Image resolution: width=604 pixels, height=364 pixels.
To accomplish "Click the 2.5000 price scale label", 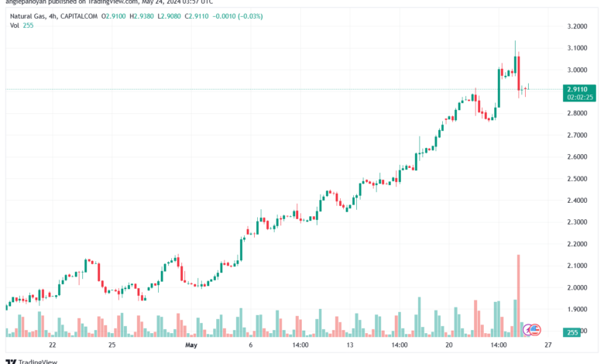I will (x=577, y=179).
